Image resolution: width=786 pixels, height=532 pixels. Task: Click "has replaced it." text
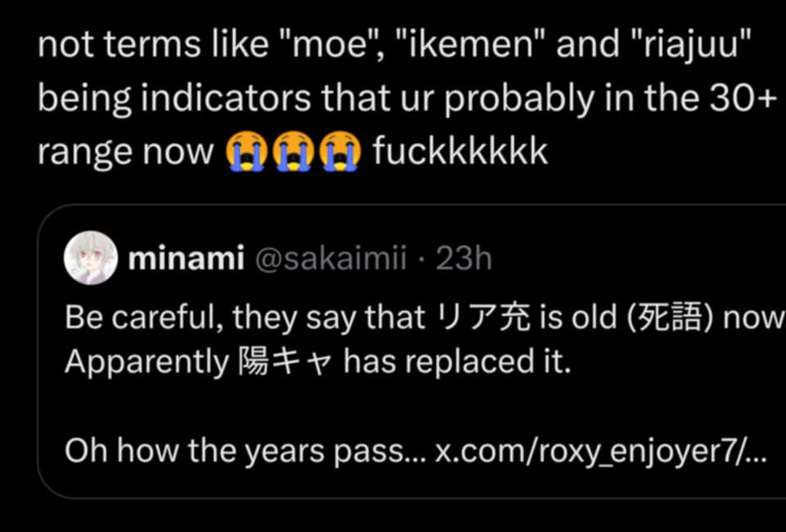tap(457, 362)
